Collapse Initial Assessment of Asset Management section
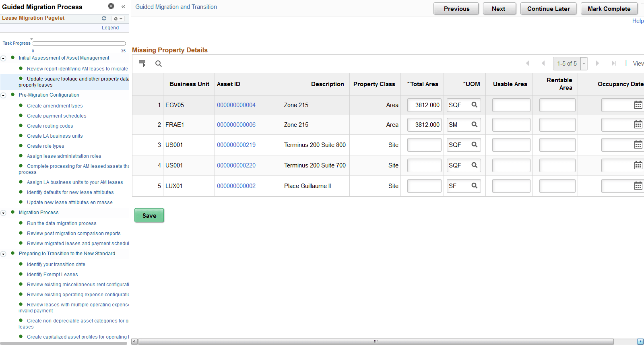Image resolution: width=644 pixels, height=345 pixels. [3, 58]
